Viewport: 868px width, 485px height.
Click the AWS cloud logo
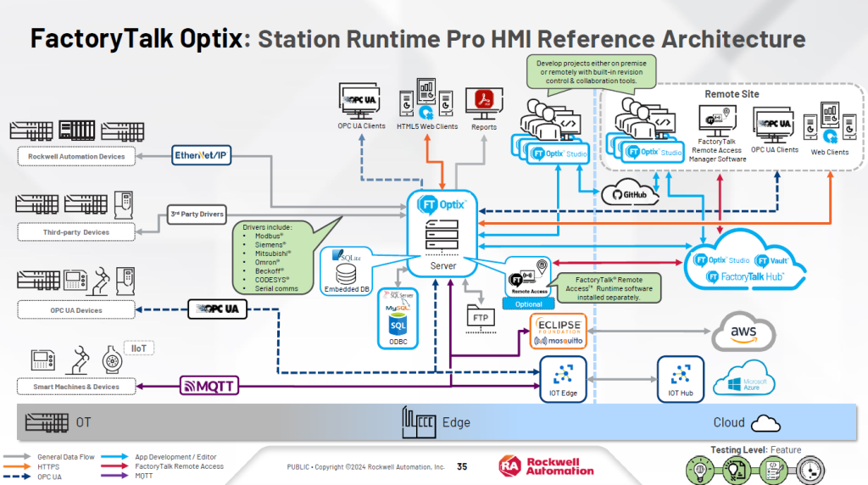point(743,332)
